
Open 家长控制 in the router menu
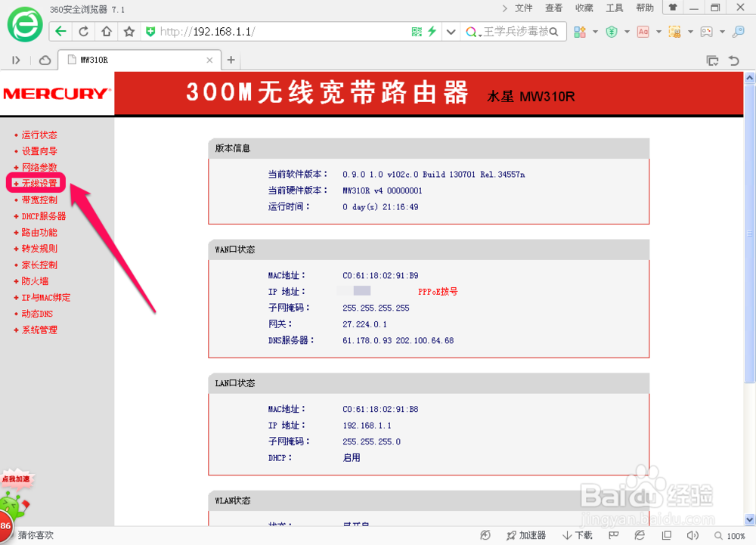coord(39,265)
